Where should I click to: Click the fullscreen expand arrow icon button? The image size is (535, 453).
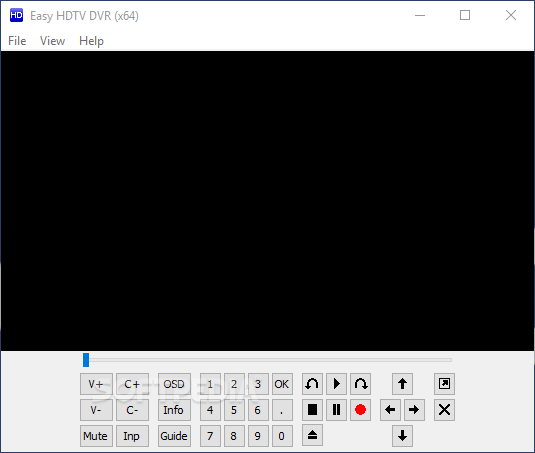[x=444, y=384]
